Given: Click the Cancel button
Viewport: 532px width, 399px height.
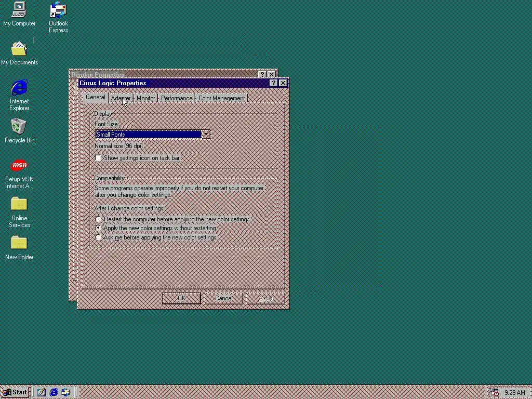Looking at the screenshot, I should pos(223,298).
